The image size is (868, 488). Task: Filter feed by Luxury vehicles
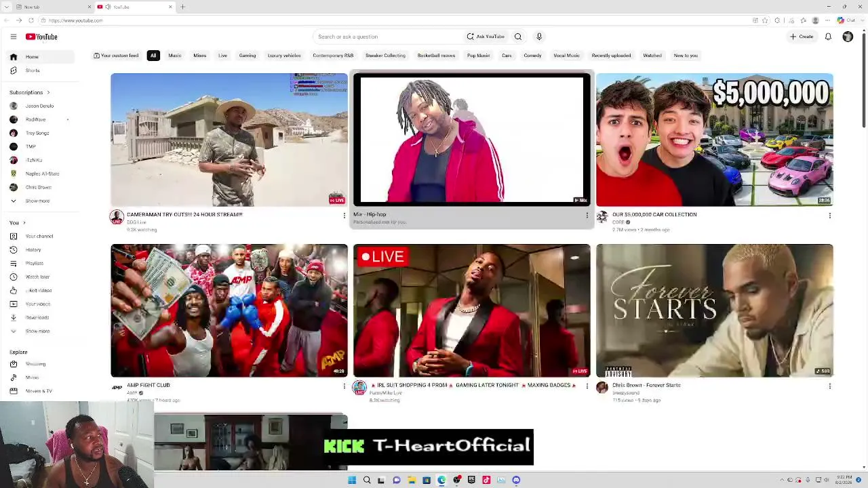pos(284,56)
